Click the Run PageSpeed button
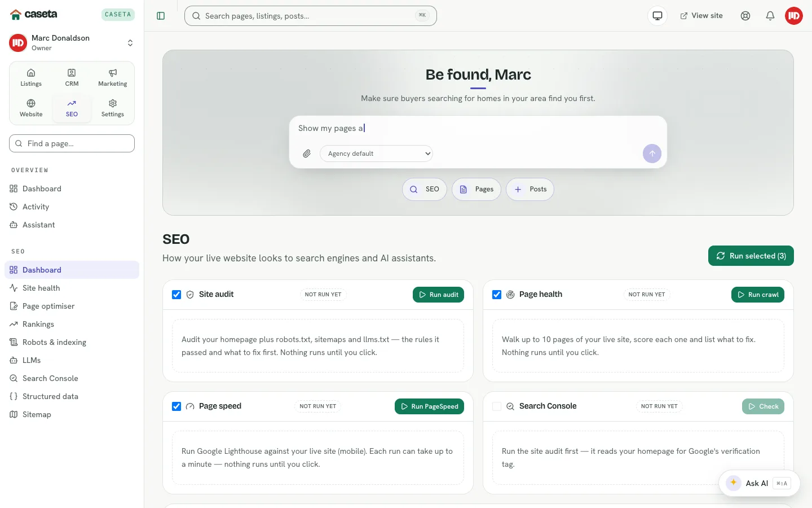Image resolution: width=812 pixels, height=508 pixels. point(429,406)
